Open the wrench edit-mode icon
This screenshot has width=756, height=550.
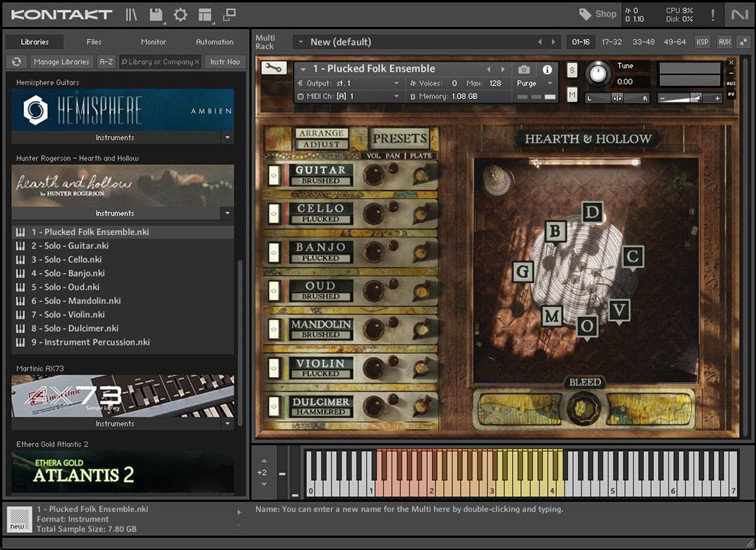(272, 69)
